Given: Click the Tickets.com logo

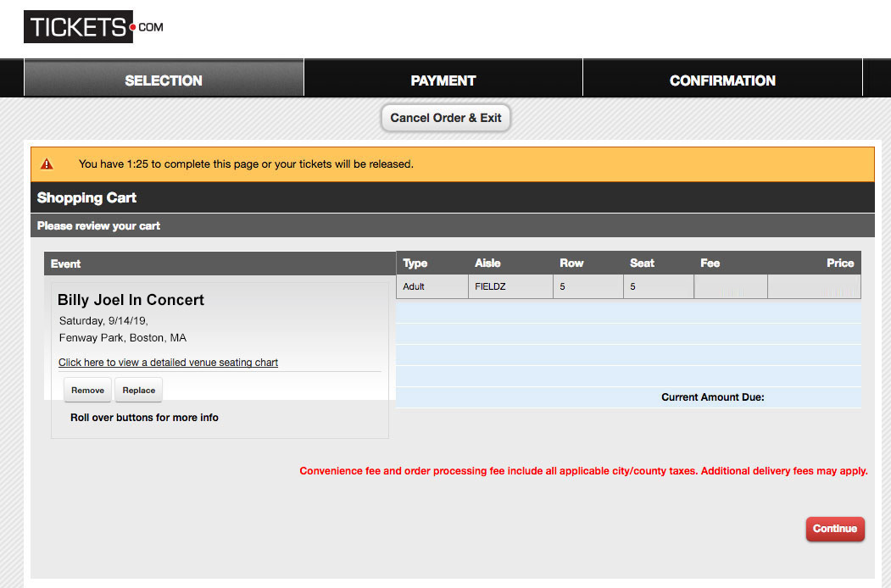Looking at the screenshot, I should click(x=94, y=27).
